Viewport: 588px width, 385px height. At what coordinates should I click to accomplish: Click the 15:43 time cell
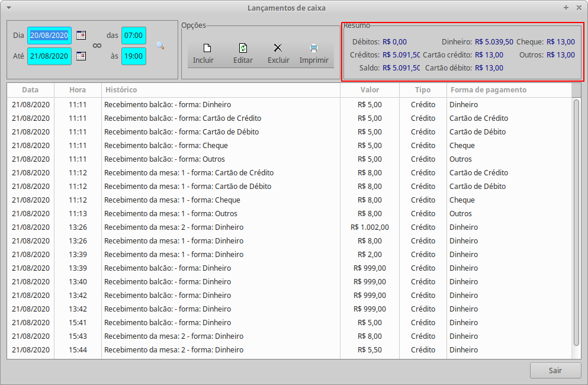tap(78, 336)
